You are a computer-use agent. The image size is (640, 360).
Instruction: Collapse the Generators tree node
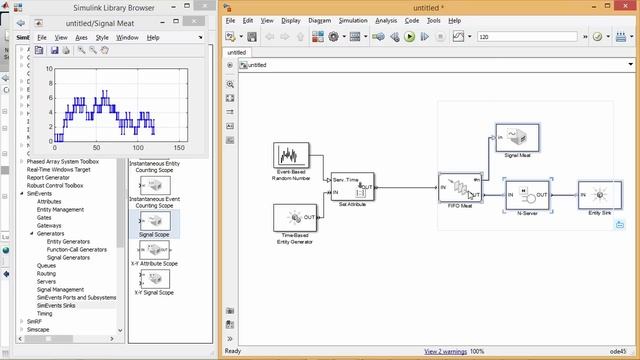32,233
